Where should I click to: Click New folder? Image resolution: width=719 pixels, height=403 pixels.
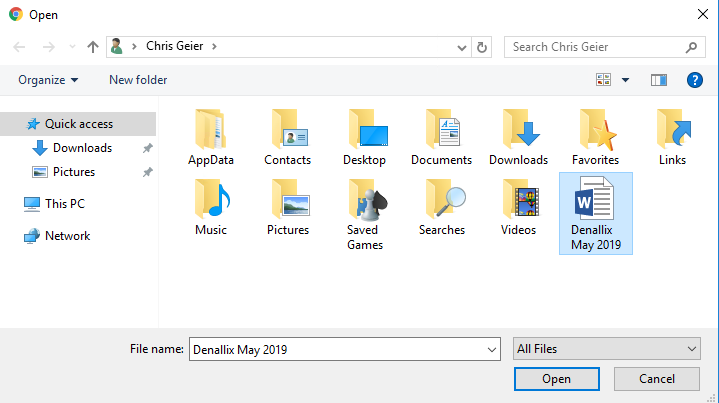pyautogui.click(x=138, y=80)
